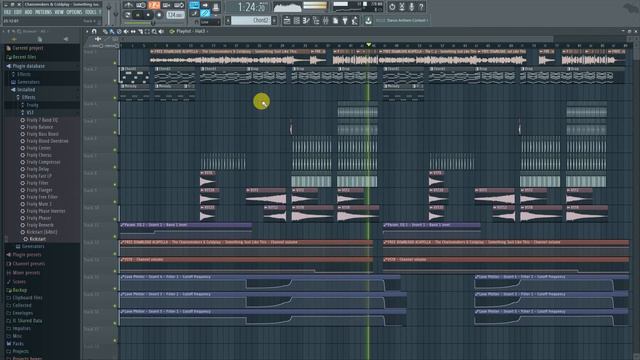Mute Track 11 with its green dot

click(x=115, y=236)
